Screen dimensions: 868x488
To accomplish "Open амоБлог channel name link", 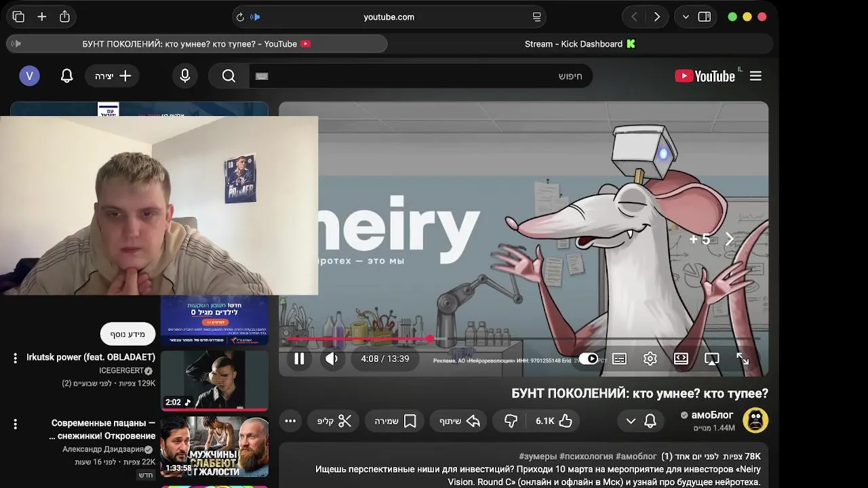I will pyautogui.click(x=712, y=415).
